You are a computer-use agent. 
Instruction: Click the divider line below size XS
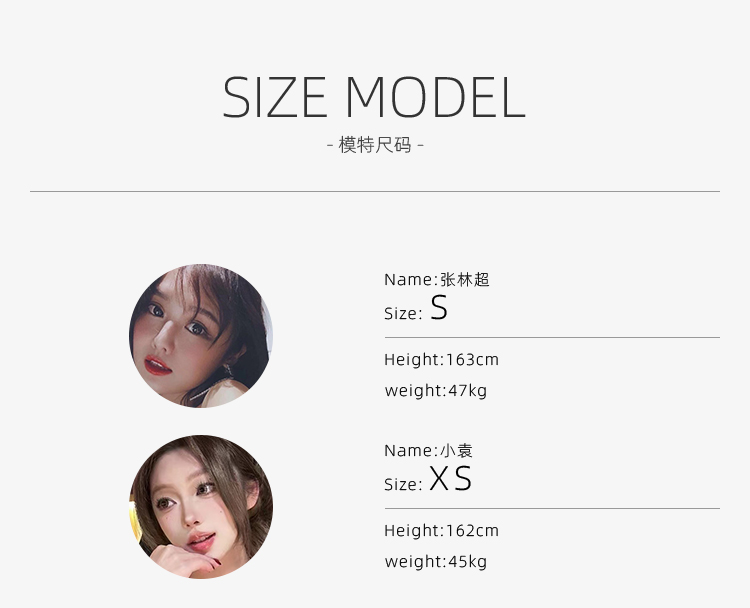552,509
